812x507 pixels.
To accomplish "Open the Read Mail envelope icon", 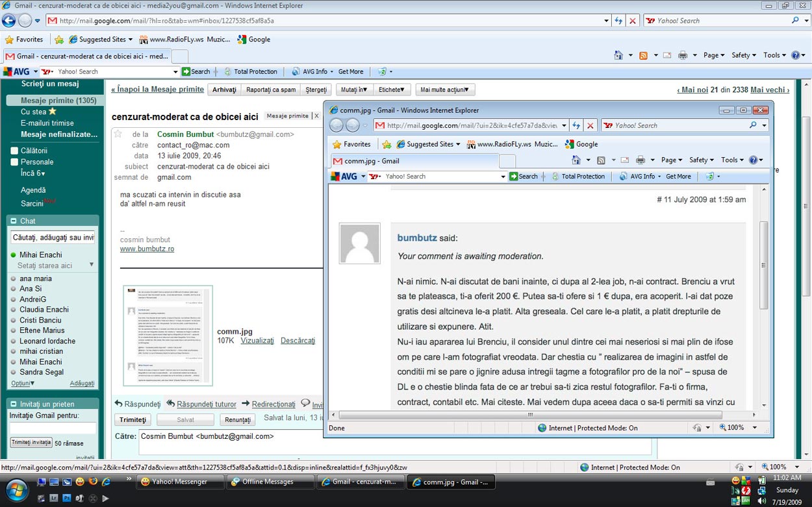I will tap(666, 55).
